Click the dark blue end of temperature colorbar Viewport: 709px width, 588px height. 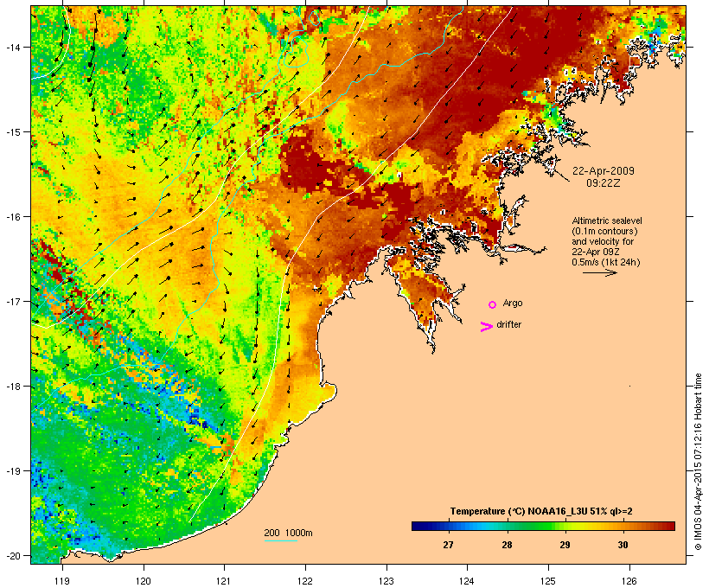click(415, 526)
